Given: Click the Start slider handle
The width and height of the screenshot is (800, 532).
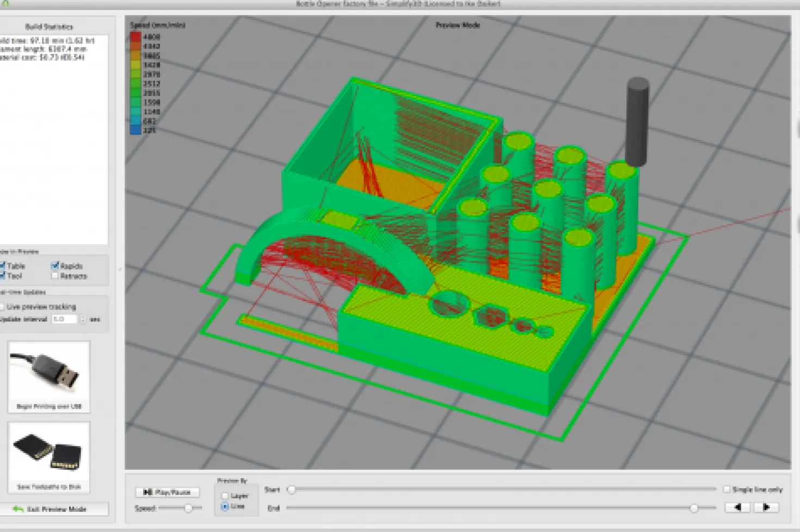Looking at the screenshot, I should [292, 490].
